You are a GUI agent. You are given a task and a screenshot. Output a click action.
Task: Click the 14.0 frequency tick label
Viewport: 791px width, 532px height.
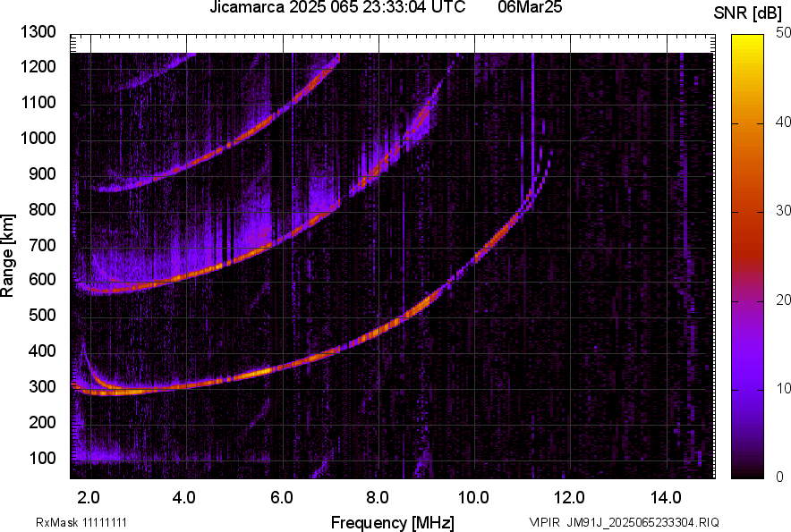pos(665,497)
